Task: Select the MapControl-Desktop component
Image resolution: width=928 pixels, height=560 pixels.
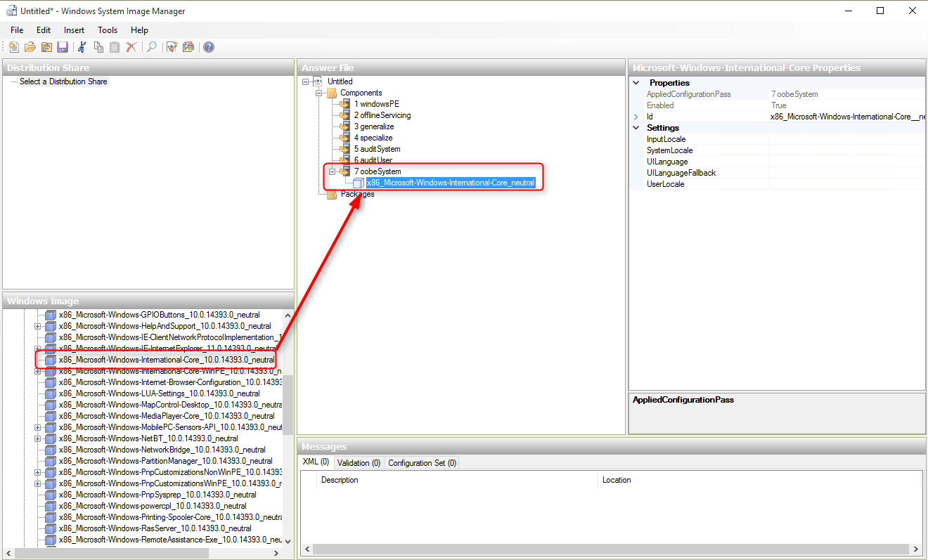Action: point(170,405)
